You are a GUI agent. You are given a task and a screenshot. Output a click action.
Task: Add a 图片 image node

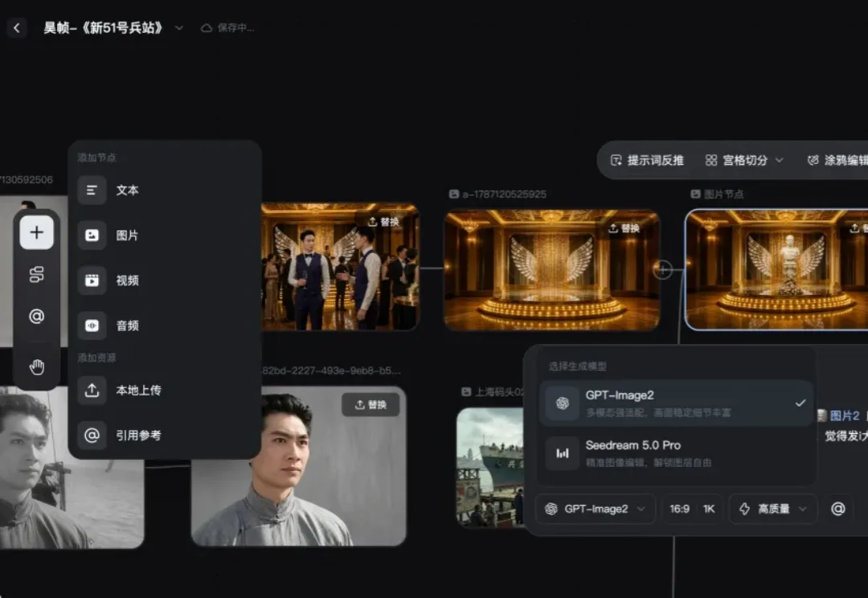(x=165, y=236)
